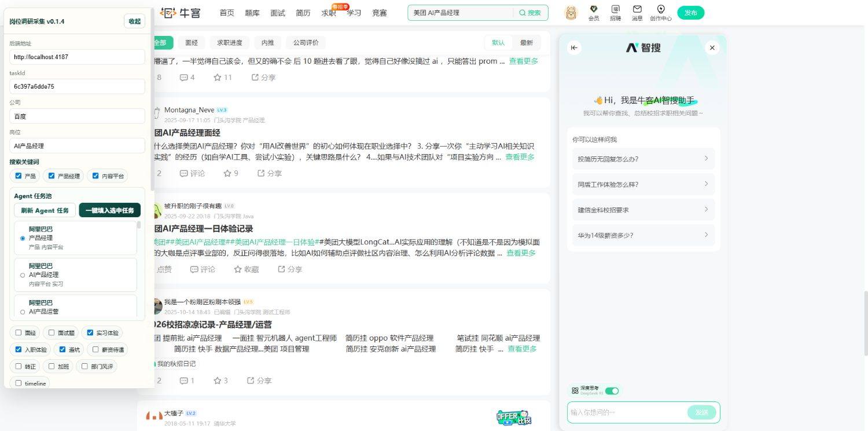Share the 一日体验记录 post

tap(290, 269)
